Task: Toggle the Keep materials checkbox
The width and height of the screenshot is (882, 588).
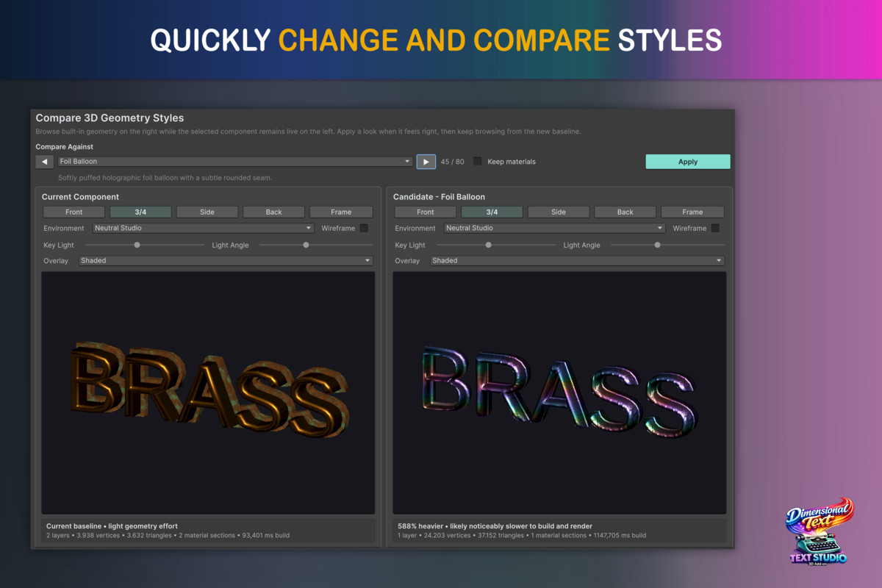Action: [x=478, y=162]
